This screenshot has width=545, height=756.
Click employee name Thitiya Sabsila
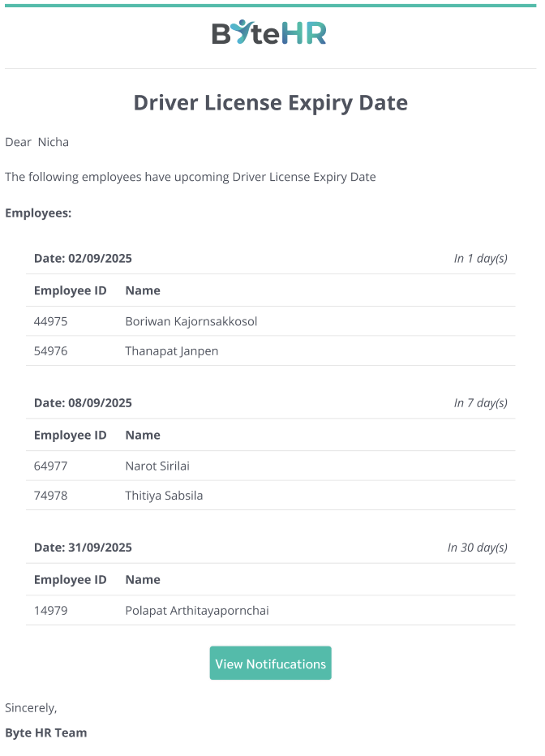point(164,496)
